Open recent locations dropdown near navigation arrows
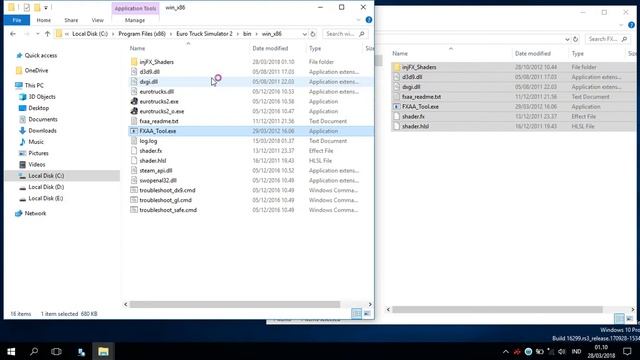Screen dimensions: 640x360 point(38,34)
